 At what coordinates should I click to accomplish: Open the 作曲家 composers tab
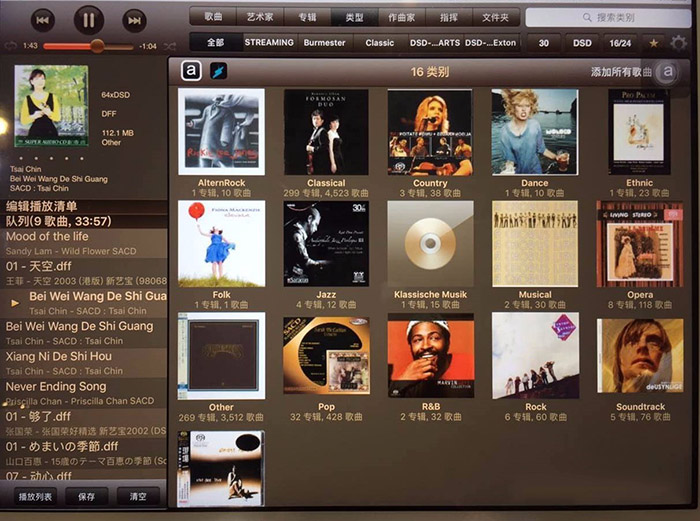pyautogui.click(x=401, y=17)
